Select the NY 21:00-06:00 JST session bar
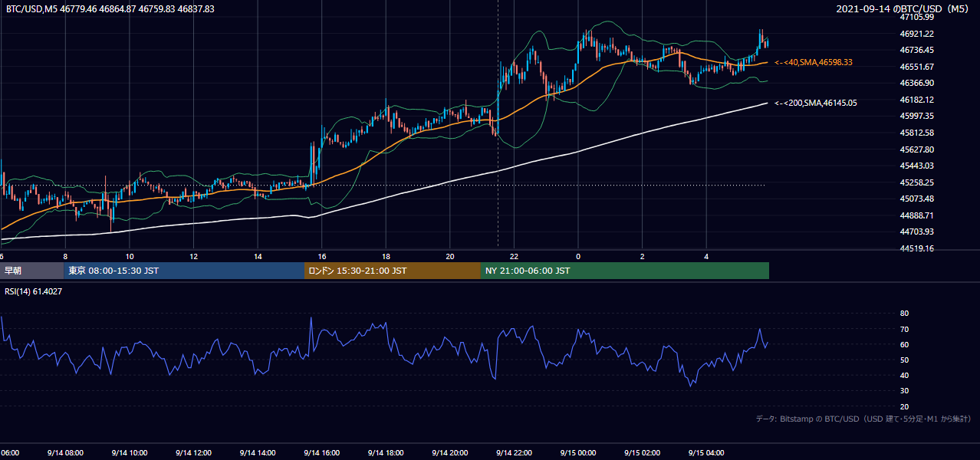 tap(625, 271)
